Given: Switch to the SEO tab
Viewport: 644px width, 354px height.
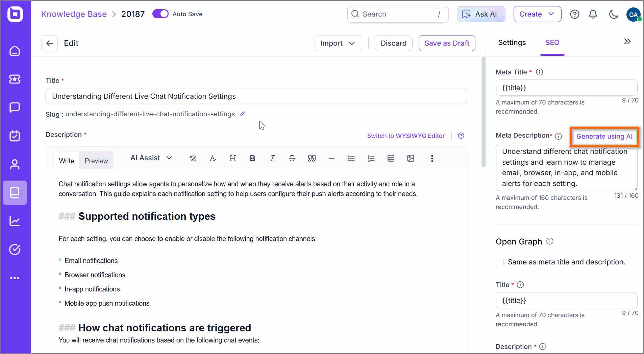Looking at the screenshot, I should 552,43.
